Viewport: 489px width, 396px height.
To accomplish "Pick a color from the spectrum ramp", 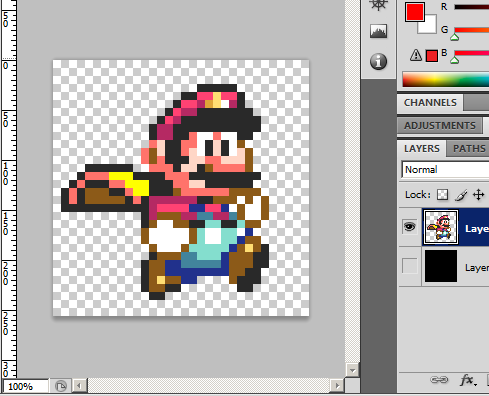I will click(446, 79).
